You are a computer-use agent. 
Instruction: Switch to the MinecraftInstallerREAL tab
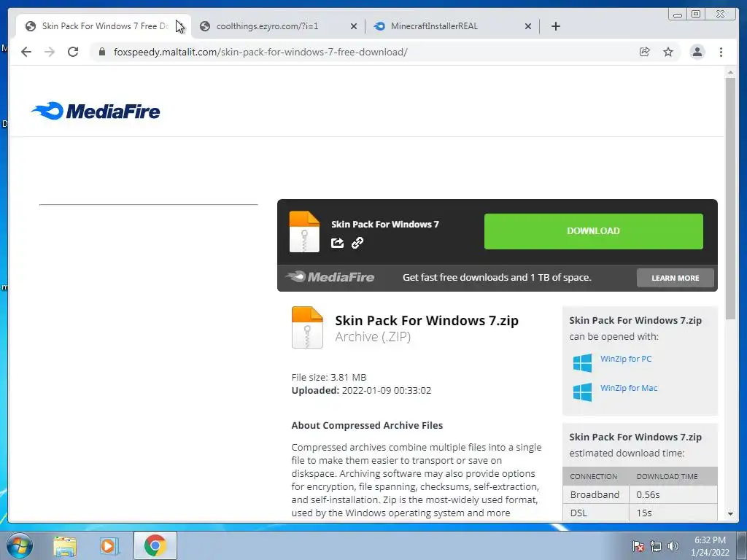452,26
